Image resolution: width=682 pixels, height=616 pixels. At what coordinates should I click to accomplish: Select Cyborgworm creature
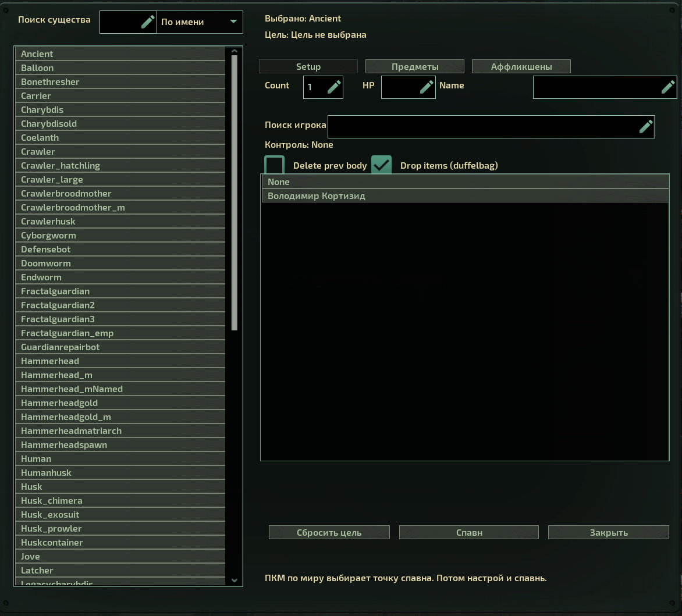coord(120,235)
